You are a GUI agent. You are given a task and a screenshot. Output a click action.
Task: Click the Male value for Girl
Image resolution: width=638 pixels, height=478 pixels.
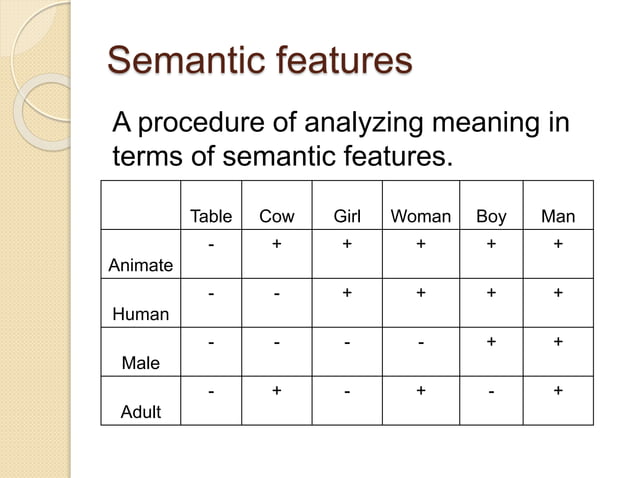click(347, 343)
